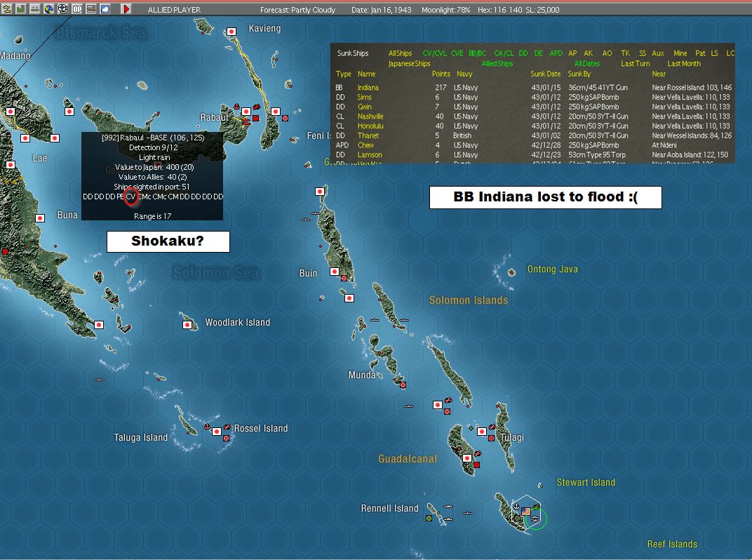Viewport: 752px width, 560px height.
Task: Select the Last Month date filter
Action: [684, 63]
